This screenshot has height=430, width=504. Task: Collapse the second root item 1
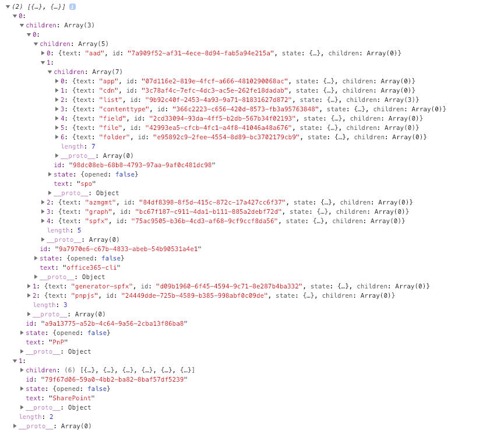click(15, 361)
